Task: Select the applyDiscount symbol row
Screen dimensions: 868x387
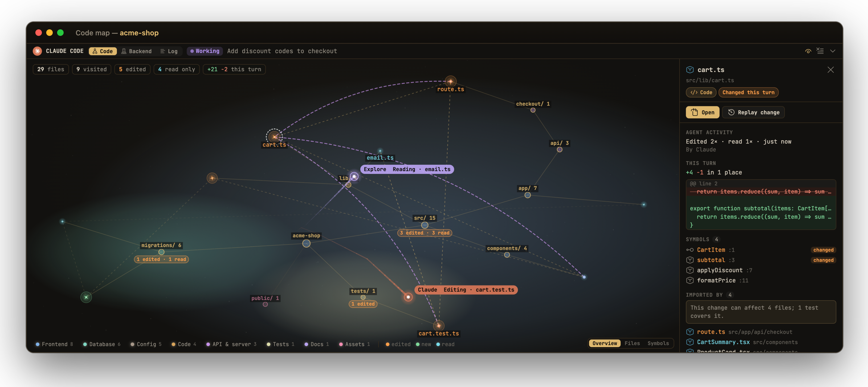Action: coord(761,270)
